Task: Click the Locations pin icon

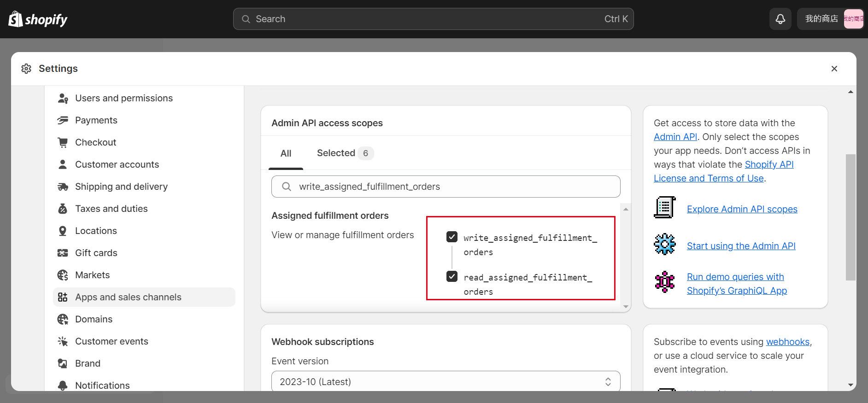Action: 63,231
